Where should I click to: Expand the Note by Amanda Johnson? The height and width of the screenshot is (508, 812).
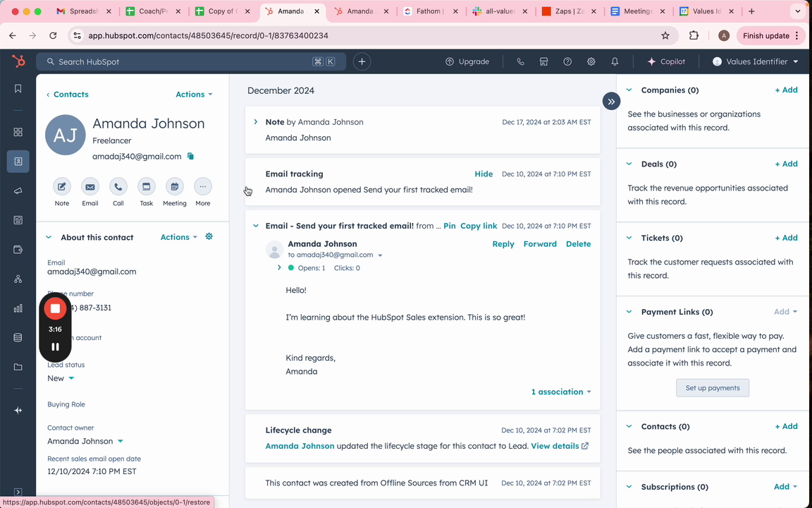(256, 122)
